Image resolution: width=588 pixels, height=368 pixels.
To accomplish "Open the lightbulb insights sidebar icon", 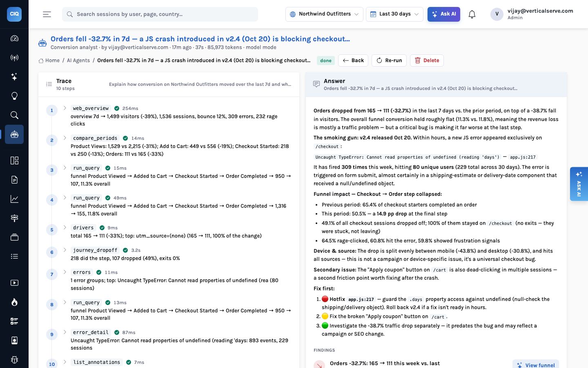I will click(x=14, y=96).
